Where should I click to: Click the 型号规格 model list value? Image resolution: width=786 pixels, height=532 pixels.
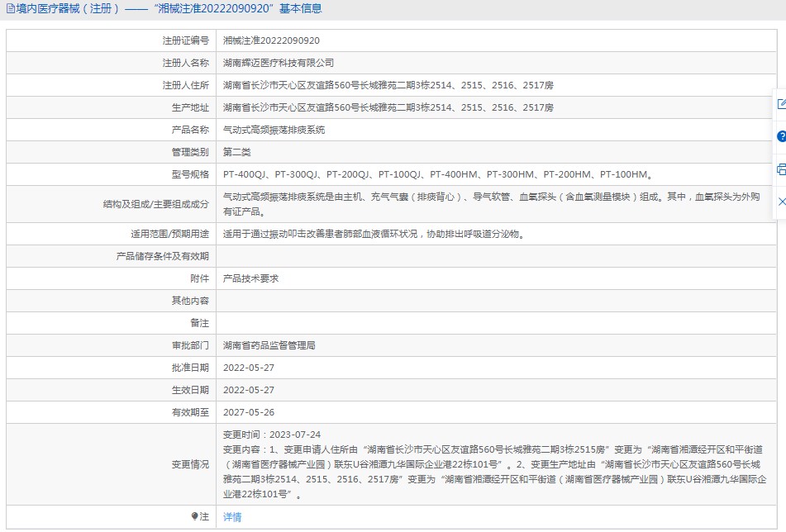pos(437,174)
